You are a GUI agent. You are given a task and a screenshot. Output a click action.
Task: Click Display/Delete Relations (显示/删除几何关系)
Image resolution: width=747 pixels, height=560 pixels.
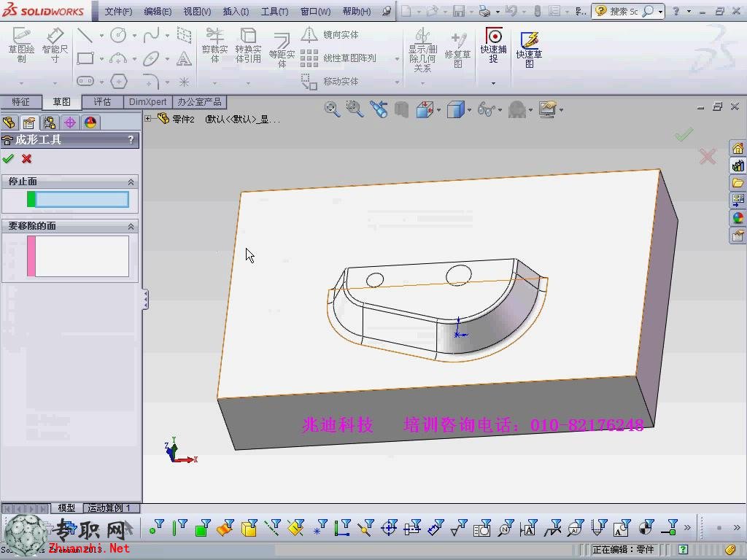pos(422,50)
